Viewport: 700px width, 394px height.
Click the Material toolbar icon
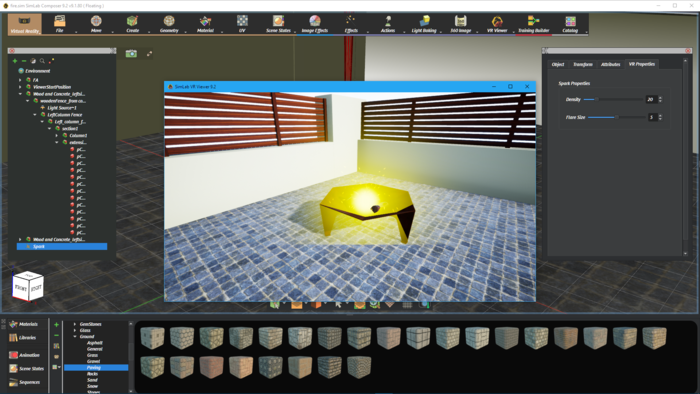point(205,24)
